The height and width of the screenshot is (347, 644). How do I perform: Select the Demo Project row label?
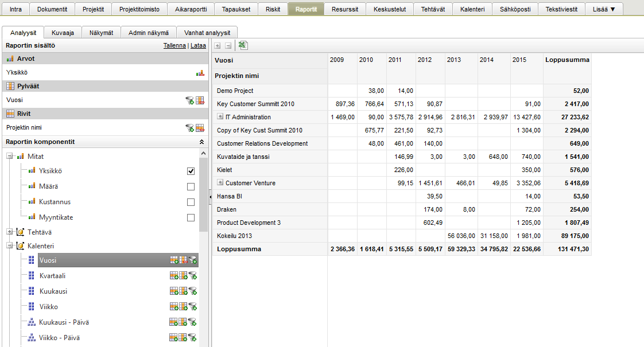pyautogui.click(x=235, y=91)
